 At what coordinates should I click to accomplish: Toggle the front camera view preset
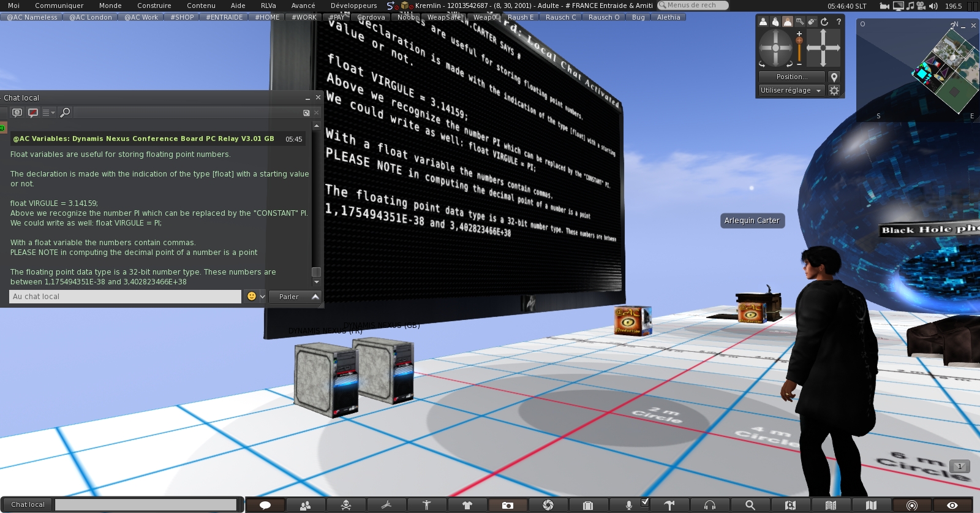pyautogui.click(x=763, y=21)
